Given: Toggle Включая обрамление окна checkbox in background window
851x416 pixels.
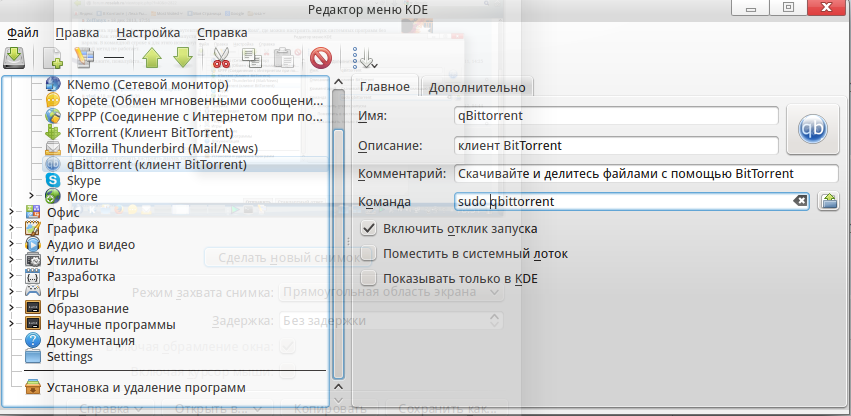Looking at the screenshot, I should [288, 346].
